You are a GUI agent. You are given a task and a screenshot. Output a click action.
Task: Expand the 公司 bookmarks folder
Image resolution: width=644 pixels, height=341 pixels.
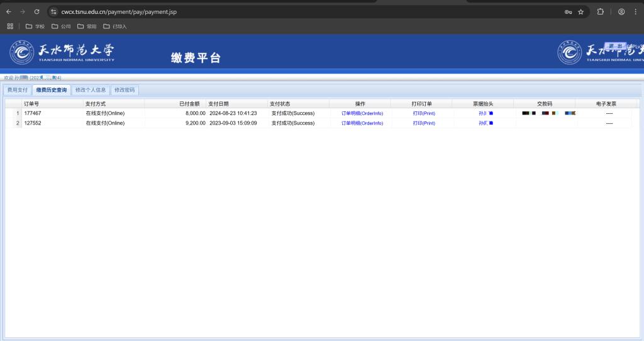(61, 26)
